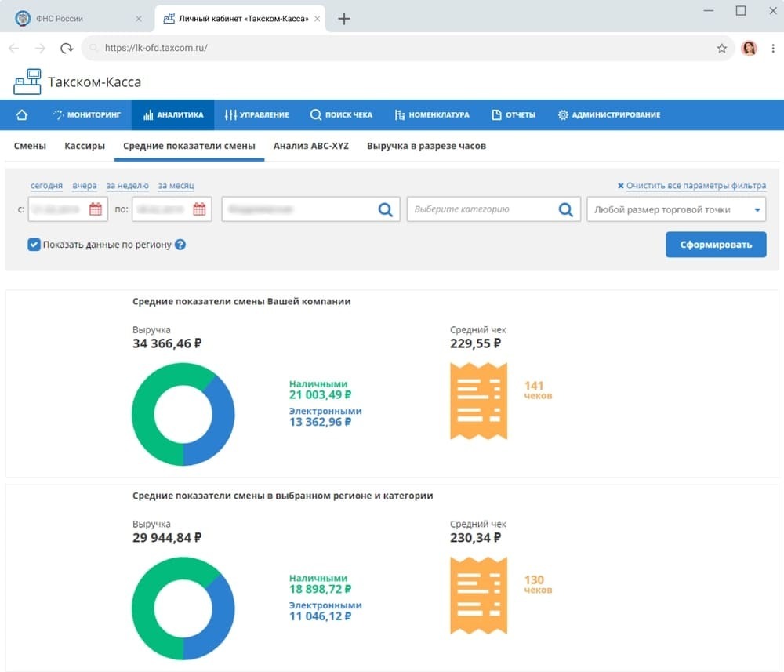Click the search magnifier in region field
This screenshot has width=784, height=672.
385,209
